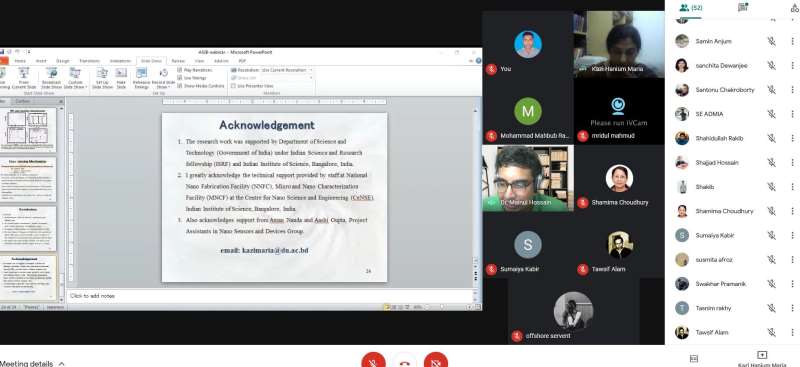Click the Set Up Slide Show icon

pos(103,78)
